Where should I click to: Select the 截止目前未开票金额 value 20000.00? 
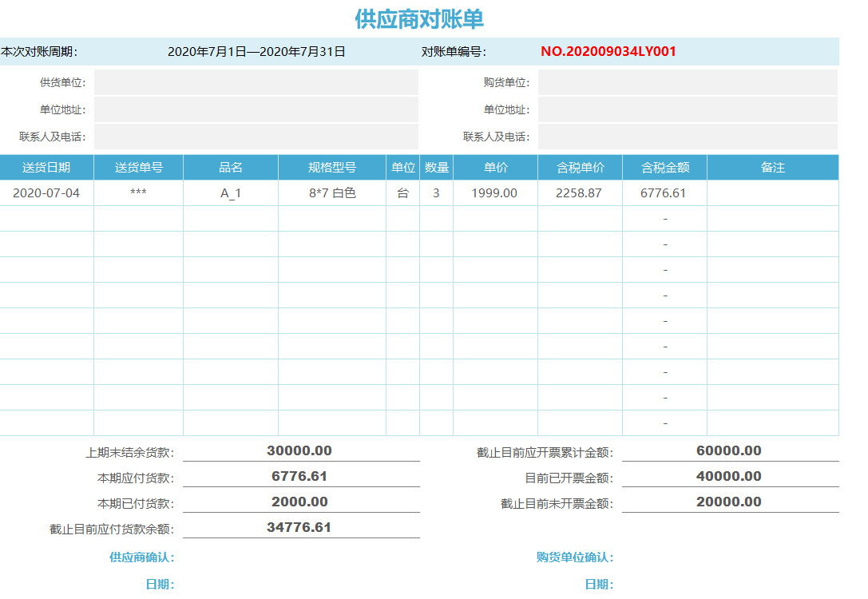click(729, 501)
